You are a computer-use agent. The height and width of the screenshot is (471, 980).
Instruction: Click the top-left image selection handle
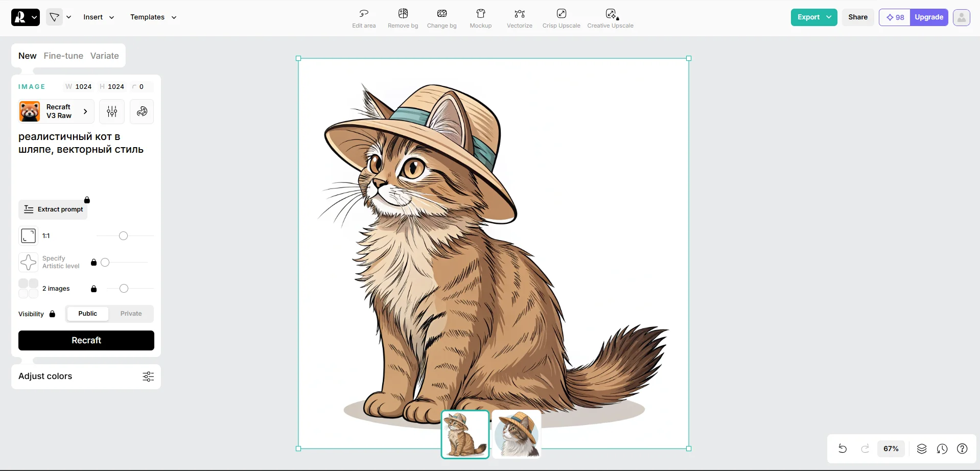coord(298,58)
